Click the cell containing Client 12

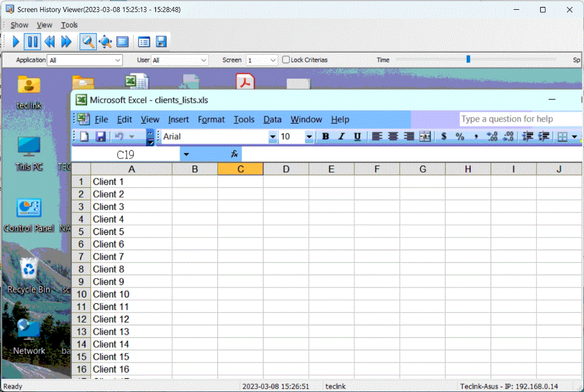tap(132, 319)
